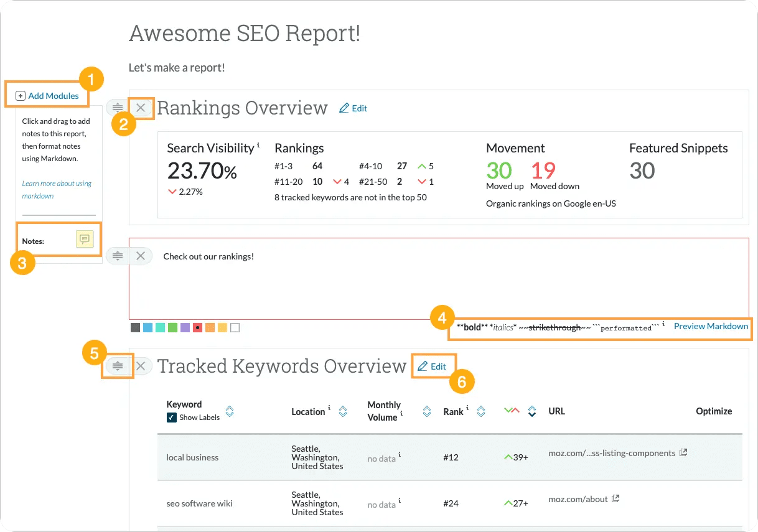Remove the Tracked Keywords Overview module

click(x=141, y=365)
